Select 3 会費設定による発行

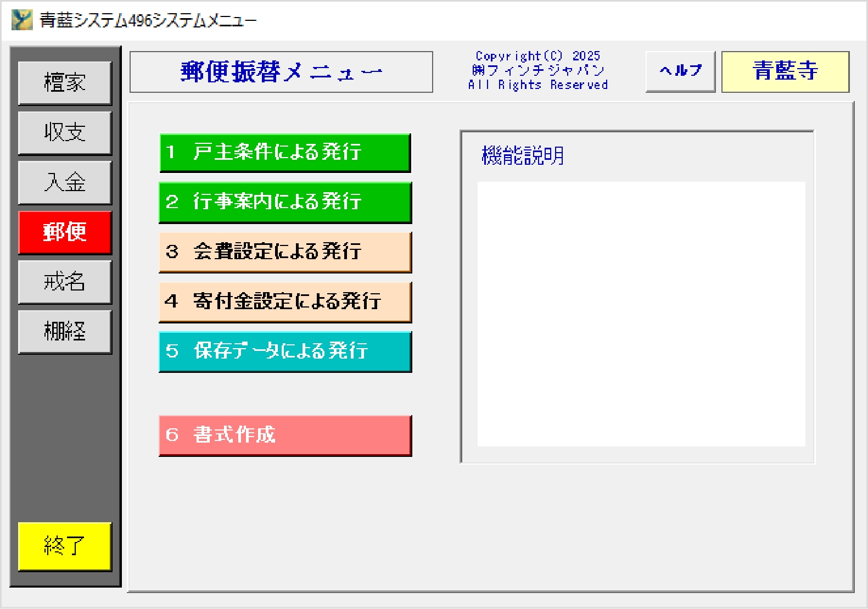(285, 252)
